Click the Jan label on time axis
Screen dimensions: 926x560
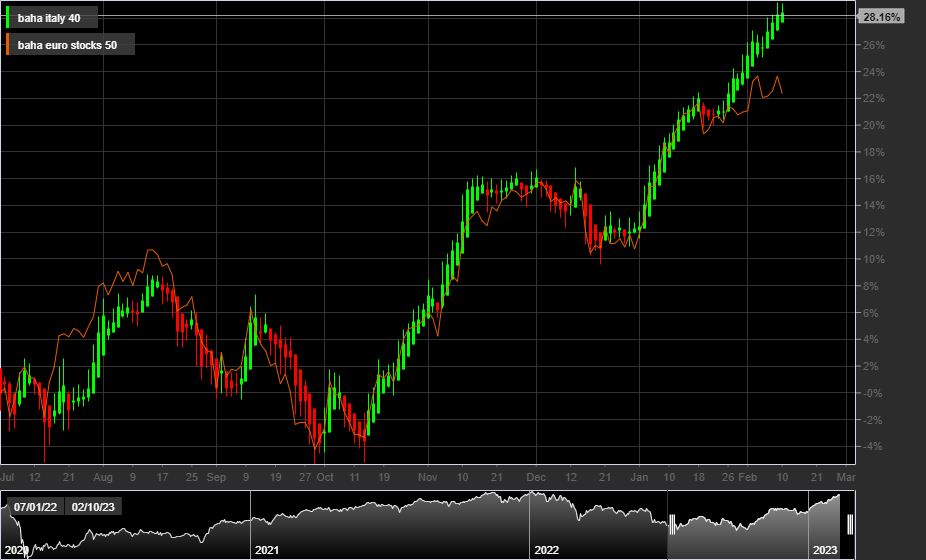click(639, 477)
